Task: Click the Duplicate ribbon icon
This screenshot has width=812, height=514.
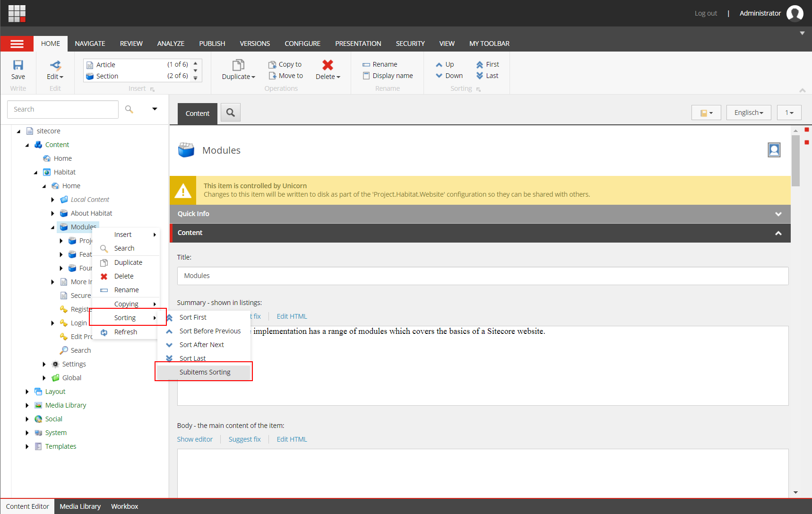Action: [x=238, y=65]
